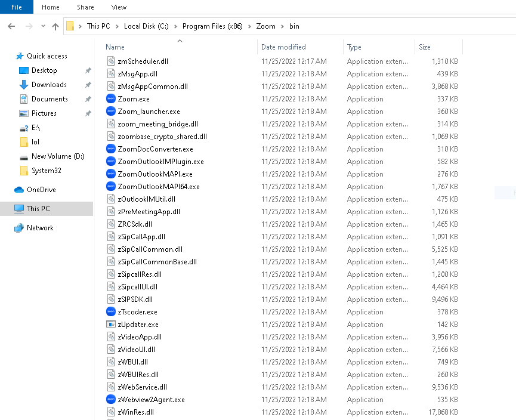
Task: Click the zSIPSDK.dll file icon
Action: pyautogui.click(x=111, y=299)
